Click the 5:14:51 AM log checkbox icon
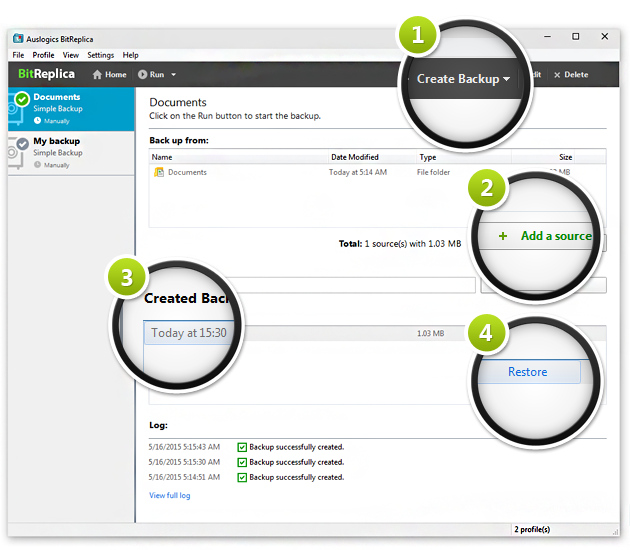Viewport: 630px width, 550px height. coord(242,477)
